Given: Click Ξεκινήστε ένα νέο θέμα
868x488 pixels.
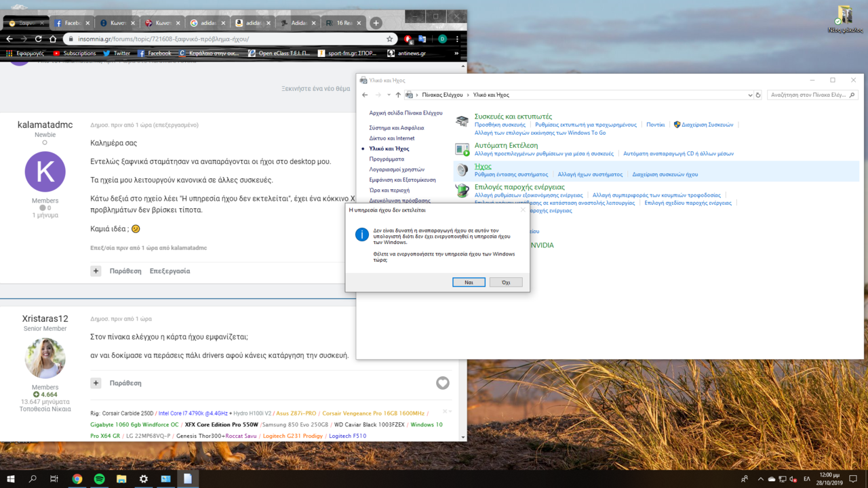Looking at the screenshot, I should coord(316,89).
